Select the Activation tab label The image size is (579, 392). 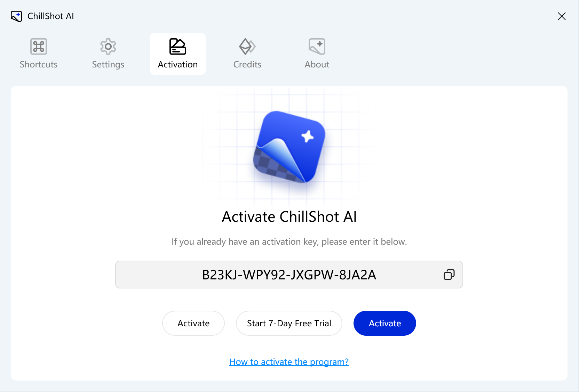(x=178, y=65)
